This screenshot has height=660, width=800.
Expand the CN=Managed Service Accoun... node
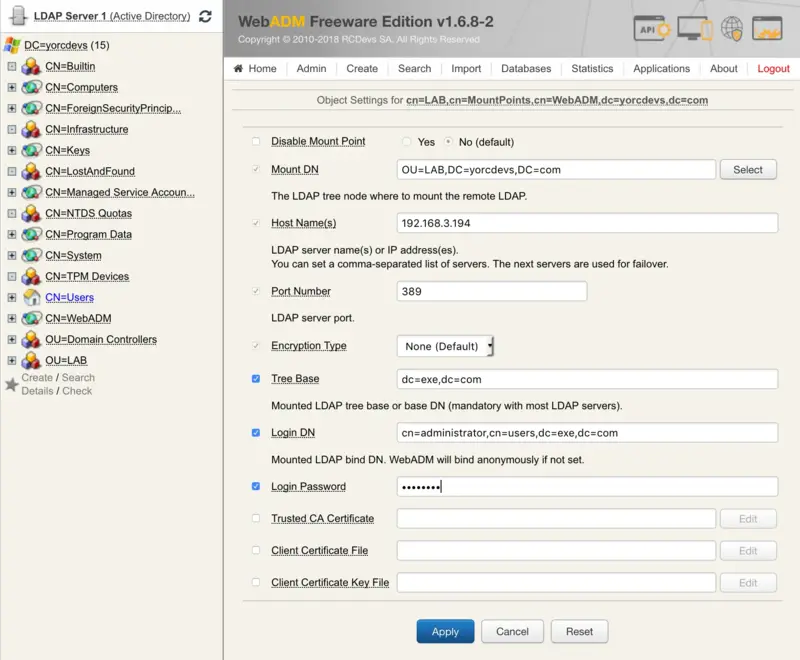[x=12, y=192]
